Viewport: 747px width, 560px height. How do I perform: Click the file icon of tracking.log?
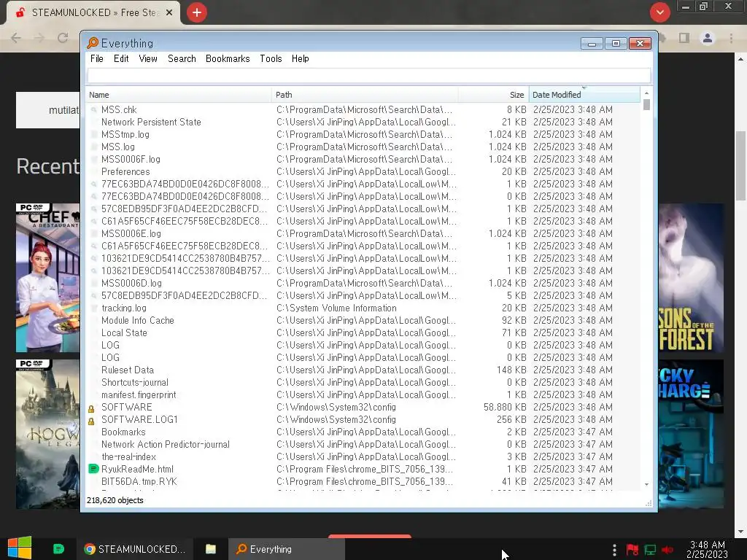click(x=94, y=308)
